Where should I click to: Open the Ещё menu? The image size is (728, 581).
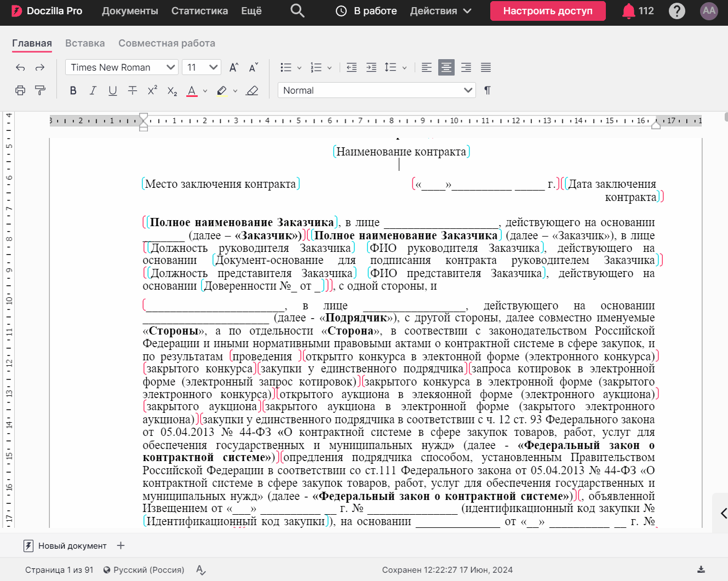(251, 11)
